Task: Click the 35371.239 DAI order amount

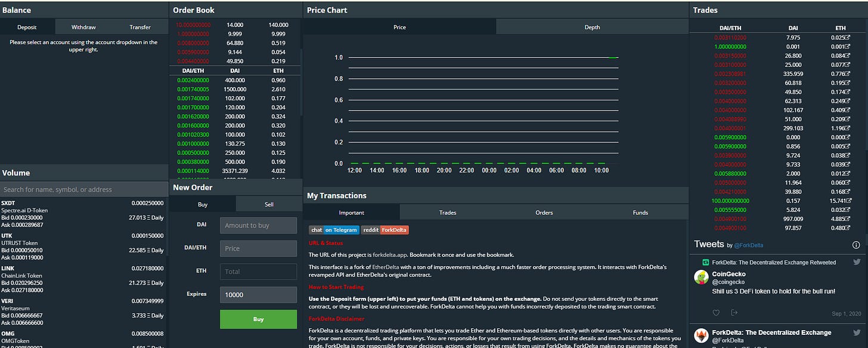Action: pos(235,171)
